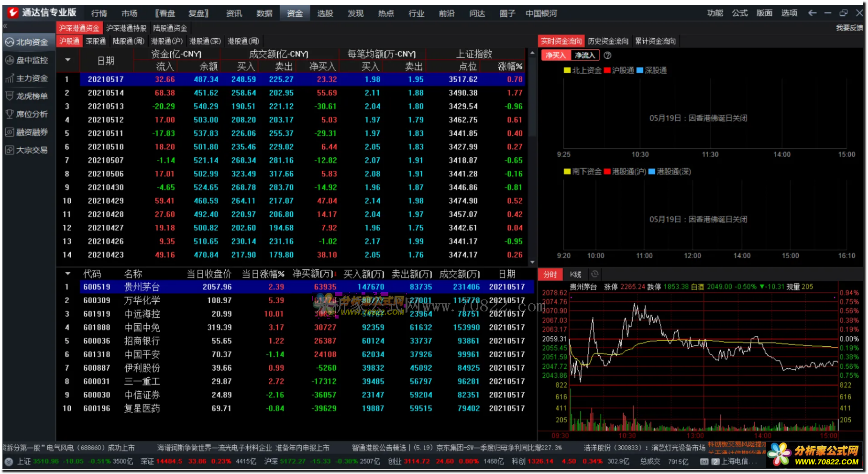Image resolution: width=868 pixels, height=474 pixels.
Task: Click the 我要反馈 feedback link
Action: [x=849, y=28]
